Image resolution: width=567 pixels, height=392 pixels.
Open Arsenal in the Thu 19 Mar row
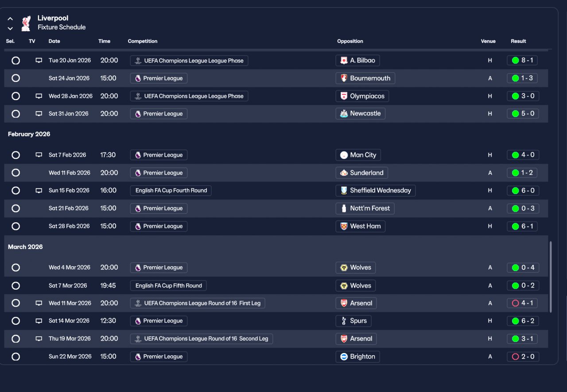[356, 339]
